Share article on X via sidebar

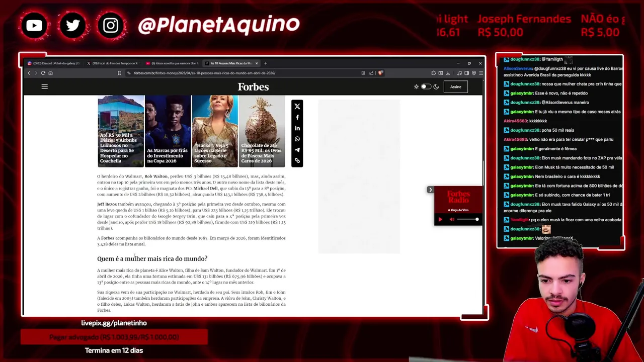tap(297, 107)
